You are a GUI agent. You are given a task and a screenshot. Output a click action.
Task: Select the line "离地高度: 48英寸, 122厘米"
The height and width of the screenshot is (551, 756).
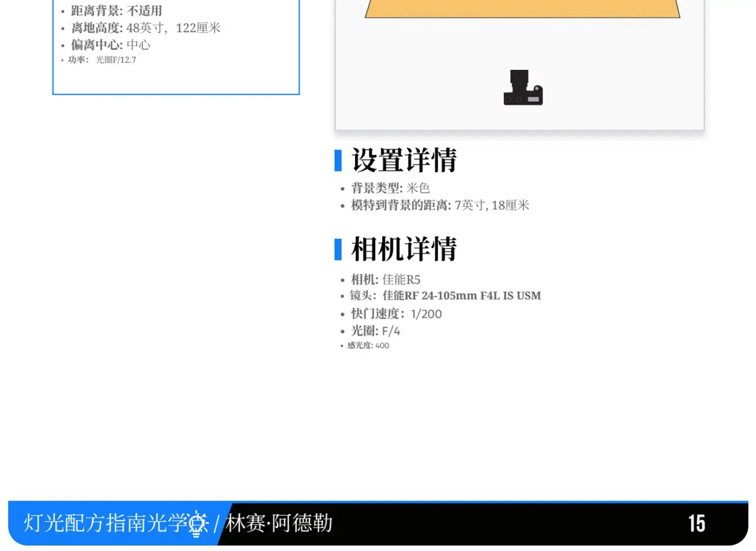[146, 28]
